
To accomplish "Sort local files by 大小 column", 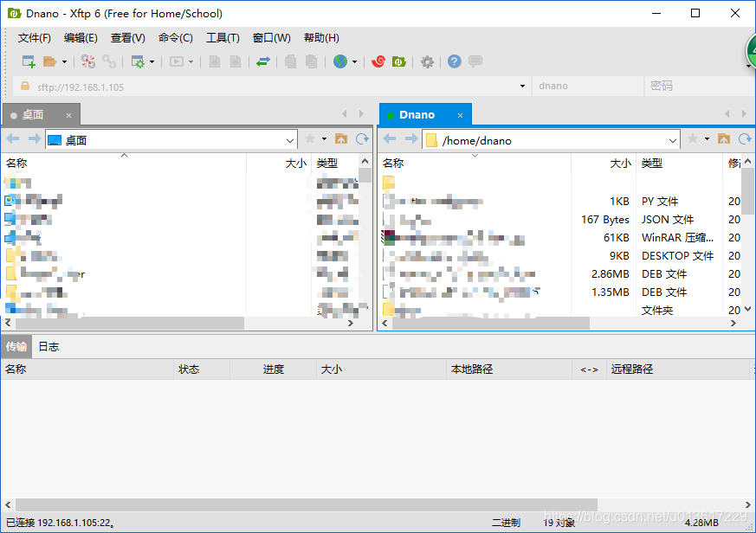I will (x=279, y=164).
